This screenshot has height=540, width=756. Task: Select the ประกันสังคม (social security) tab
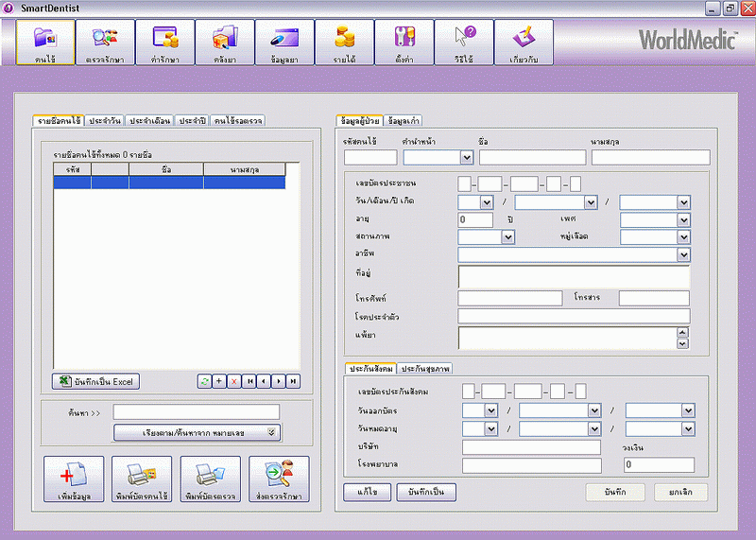point(370,369)
